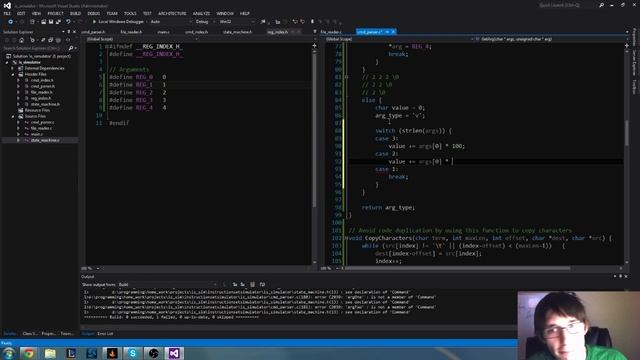This screenshot has height=360, width=640.
Task: Pin the Solution Explorer panel
Action: (69, 32)
